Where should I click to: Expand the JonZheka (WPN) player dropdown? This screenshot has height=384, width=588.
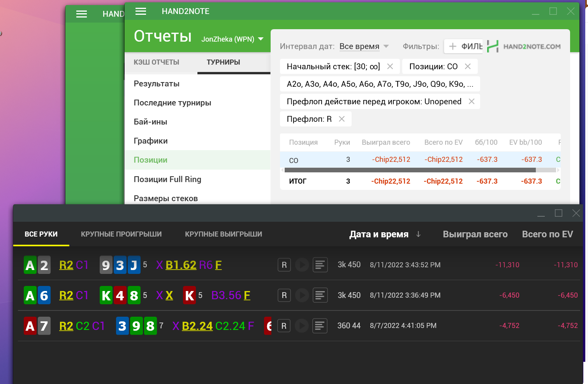click(x=261, y=39)
